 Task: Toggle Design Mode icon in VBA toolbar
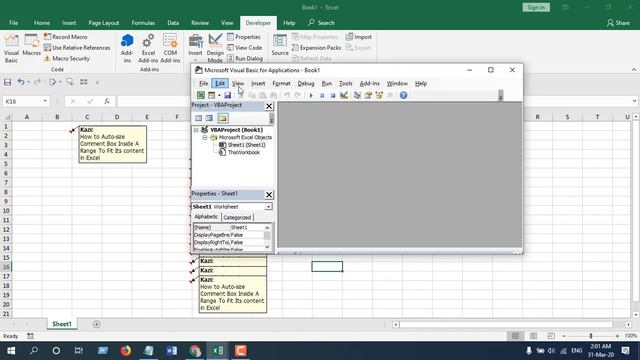pos(344,95)
